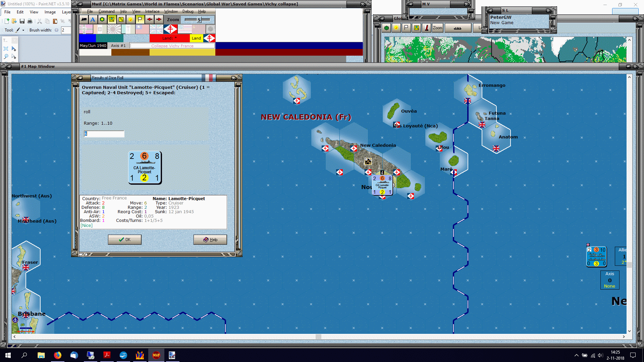Image resolution: width=644 pixels, height=362 pixels.
Task: Select the Free France cross flag
Action: 170,29
